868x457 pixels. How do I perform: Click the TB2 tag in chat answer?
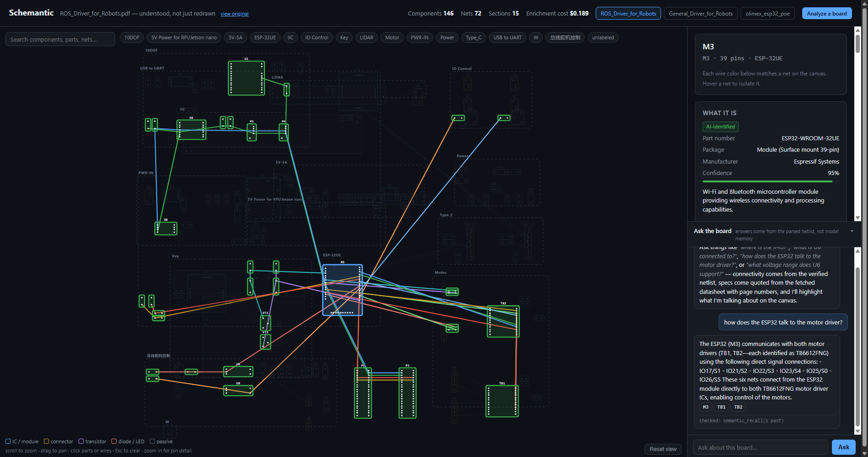click(738, 407)
